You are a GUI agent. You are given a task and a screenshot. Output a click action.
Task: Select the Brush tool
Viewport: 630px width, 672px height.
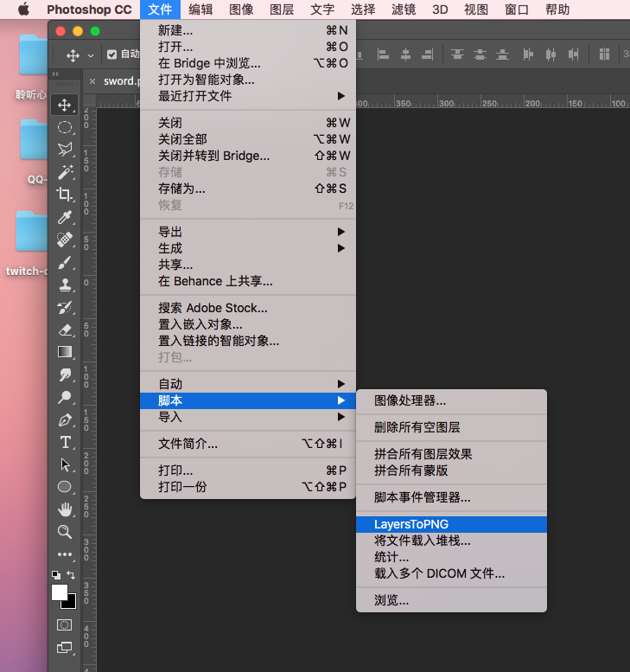[x=65, y=262]
